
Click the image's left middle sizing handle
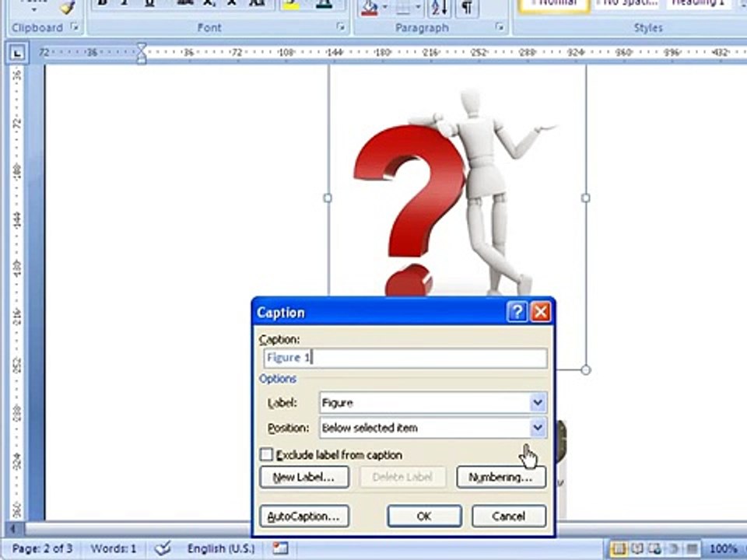[328, 198]
